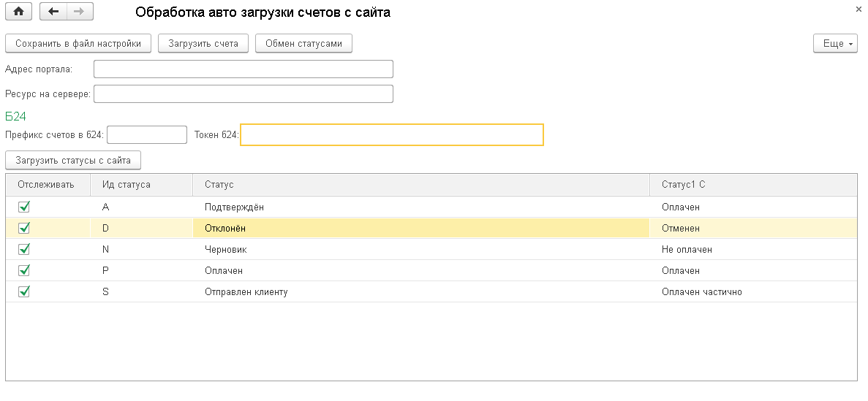
Task: Uncheck Отслеживать for status S row
Action: 24,291
